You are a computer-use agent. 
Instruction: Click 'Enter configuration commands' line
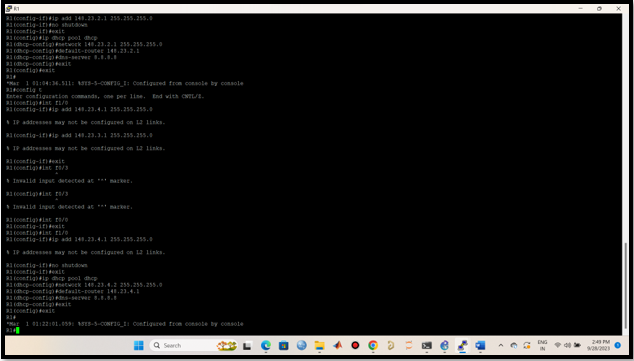[105, 96]
